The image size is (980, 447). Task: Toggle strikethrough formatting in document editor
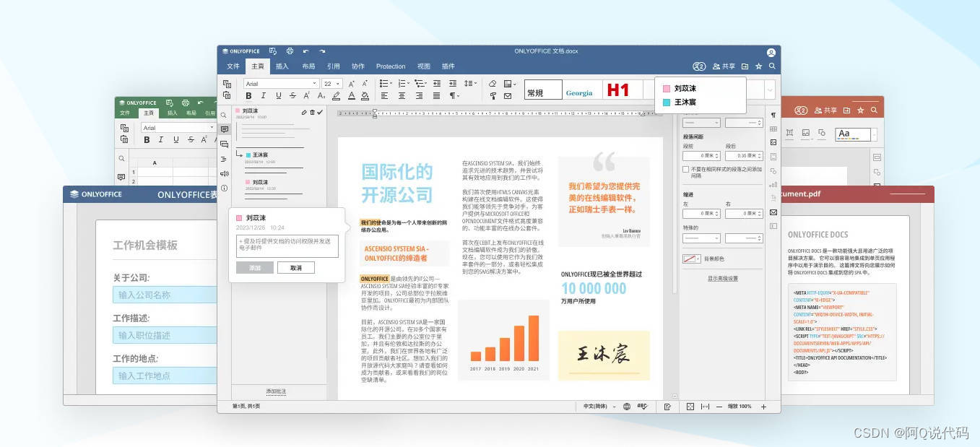(x=292, y=95)
